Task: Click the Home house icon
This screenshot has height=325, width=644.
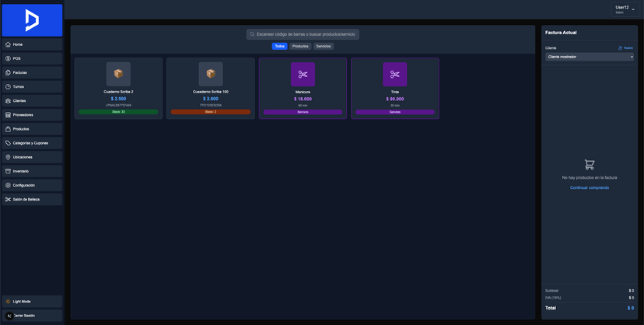Action: click(8, 44)
